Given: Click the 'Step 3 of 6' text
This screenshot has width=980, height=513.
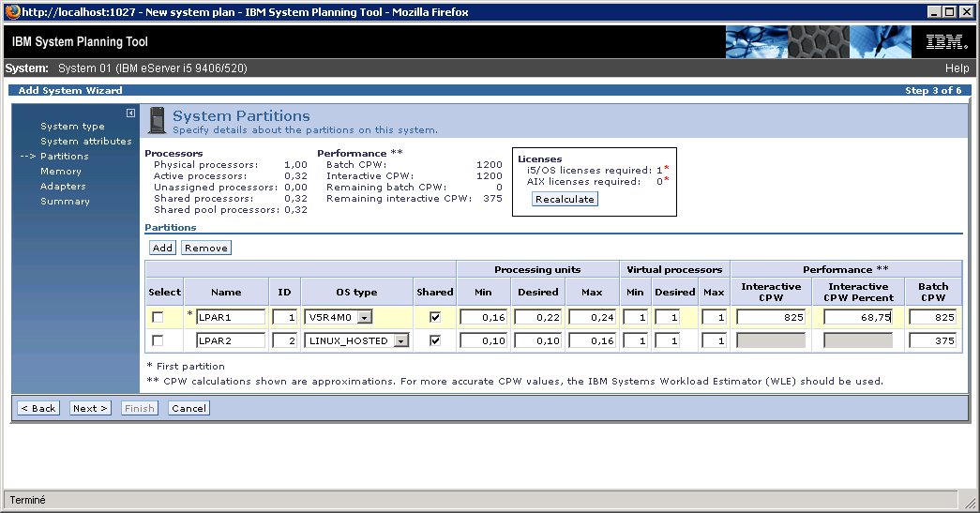Looking at the screenshot, I should [x=933, y=91].
